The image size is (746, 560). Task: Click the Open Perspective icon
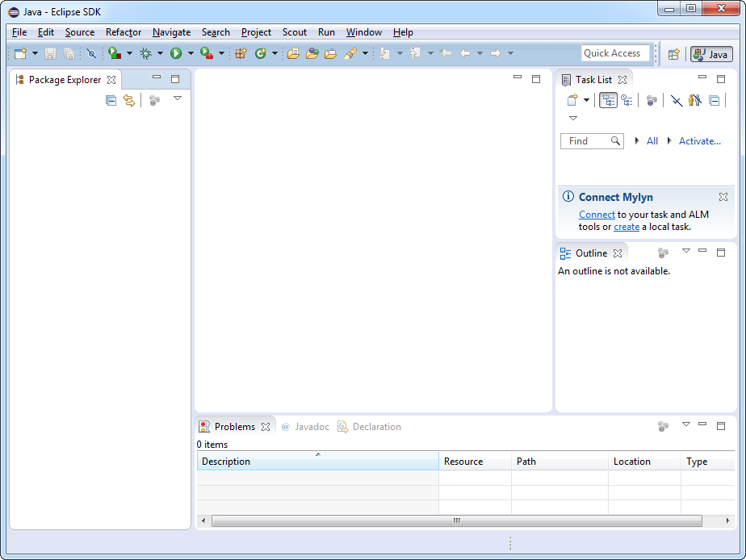[673, 54]
